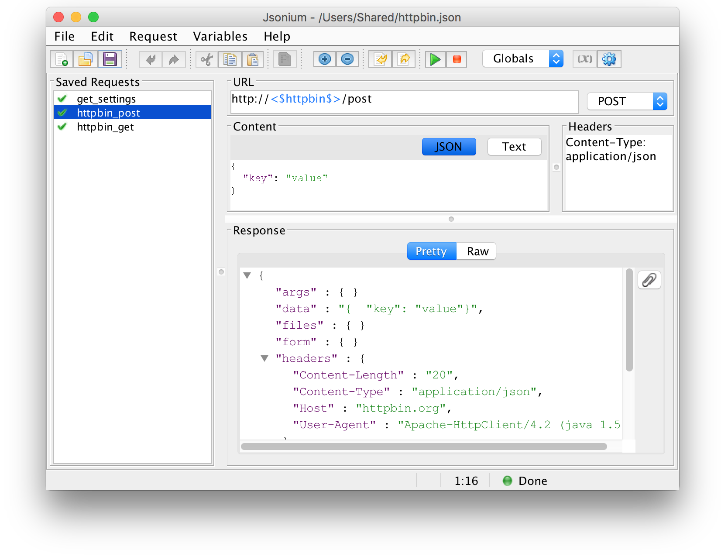Select the get_settings saved request
Viewport: 728px width, 560px height.
(133, 99)
